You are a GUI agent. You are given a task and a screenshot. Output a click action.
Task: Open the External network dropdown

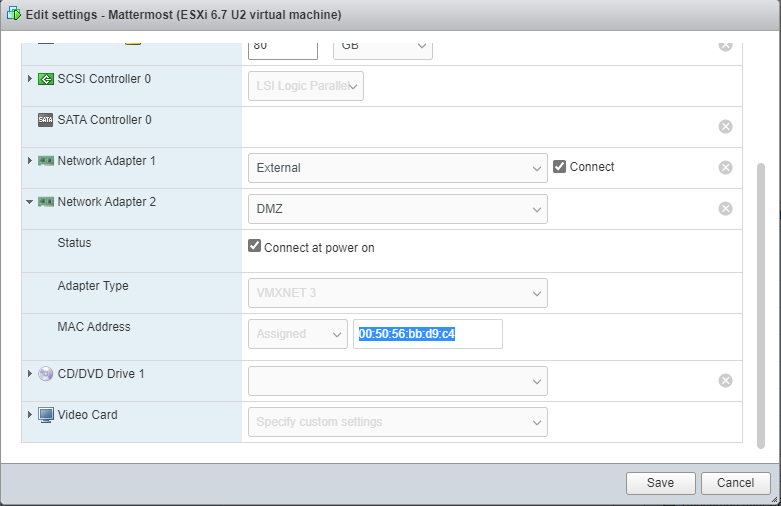coord(397,168)
